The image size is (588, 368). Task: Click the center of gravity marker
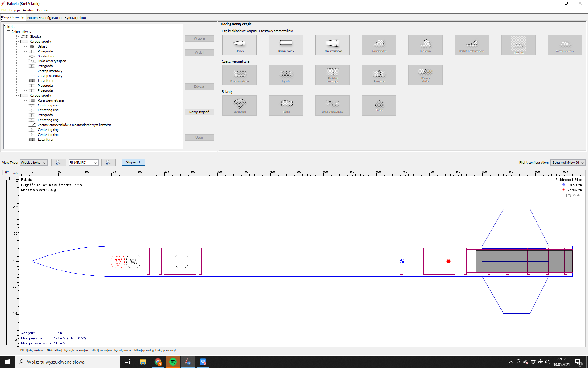pyautogui.click(x=402, y=261)
